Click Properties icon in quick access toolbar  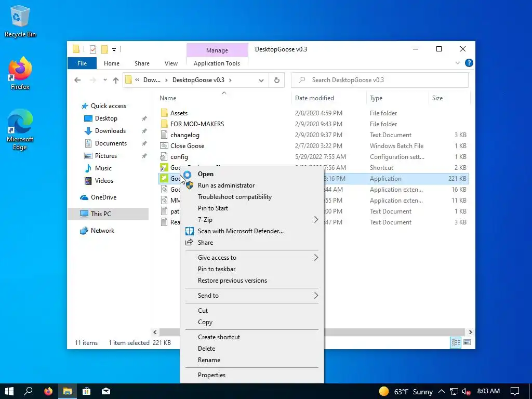coord(92,49)
